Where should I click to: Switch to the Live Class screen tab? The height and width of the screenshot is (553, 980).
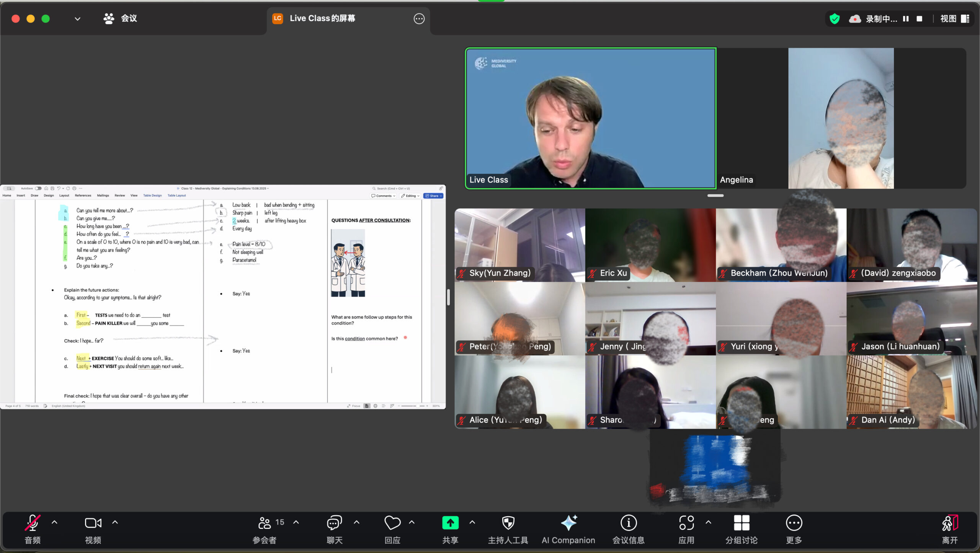[x=322, y=18]
